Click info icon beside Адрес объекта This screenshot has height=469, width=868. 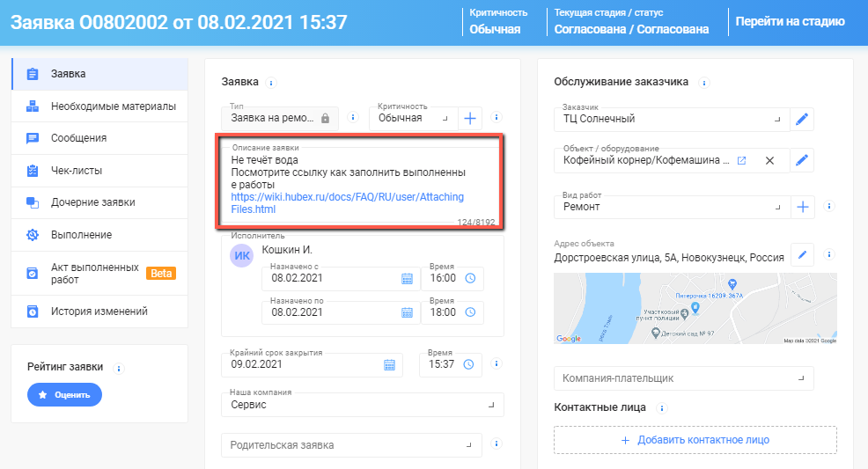[x=829, y=254]
